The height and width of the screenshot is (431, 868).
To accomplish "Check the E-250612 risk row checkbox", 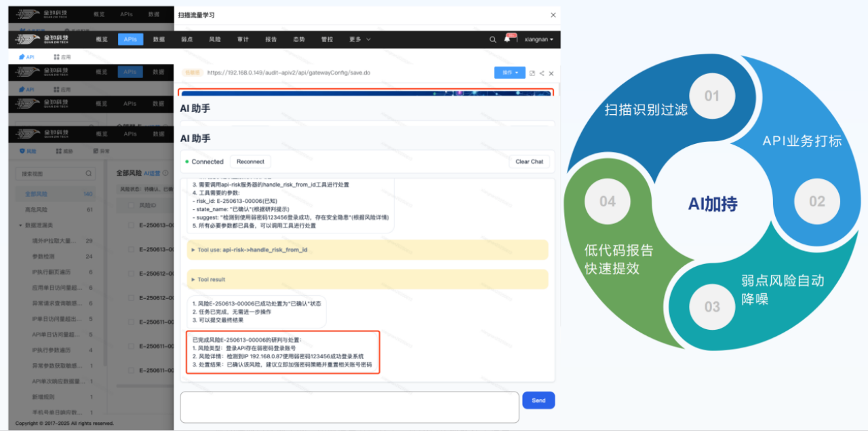I will click(x=130, y=274).
